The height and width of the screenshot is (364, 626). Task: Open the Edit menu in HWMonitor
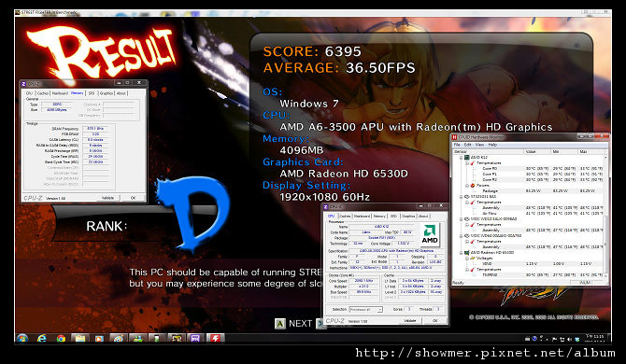point(467,145)
